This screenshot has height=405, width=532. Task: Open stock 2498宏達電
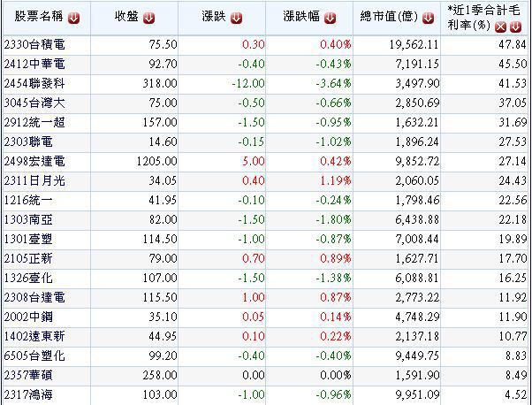[x=34, y=161]
